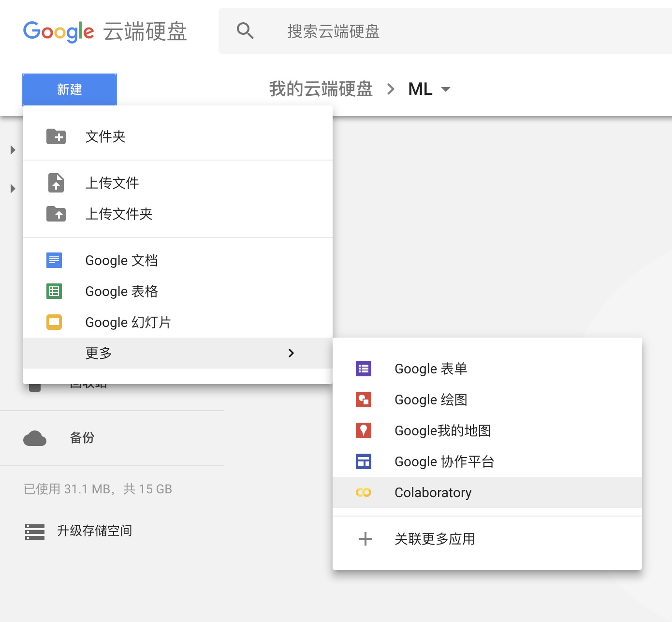Select Google 表单 in submenu

click(487, 369)
